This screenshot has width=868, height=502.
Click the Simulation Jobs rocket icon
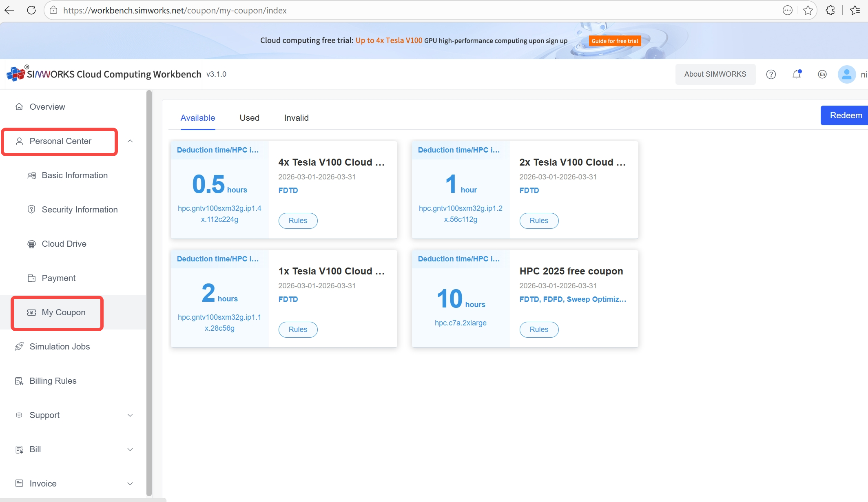[19, 347]
